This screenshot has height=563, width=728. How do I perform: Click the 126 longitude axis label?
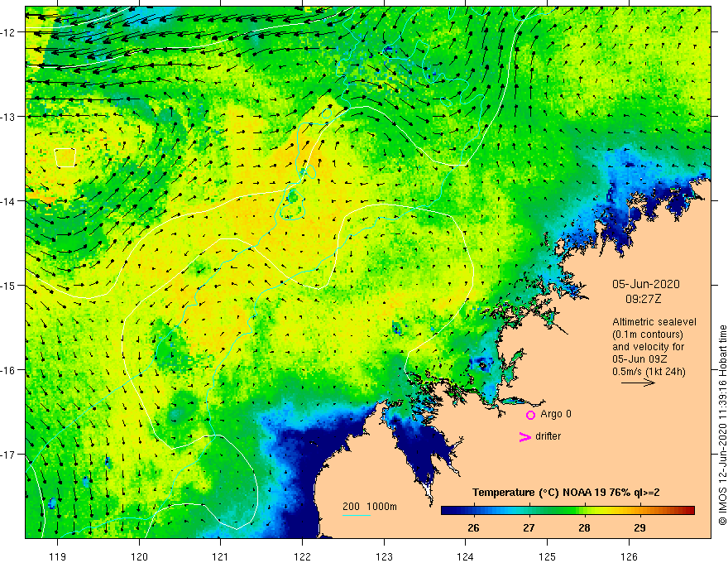[629, 556]
